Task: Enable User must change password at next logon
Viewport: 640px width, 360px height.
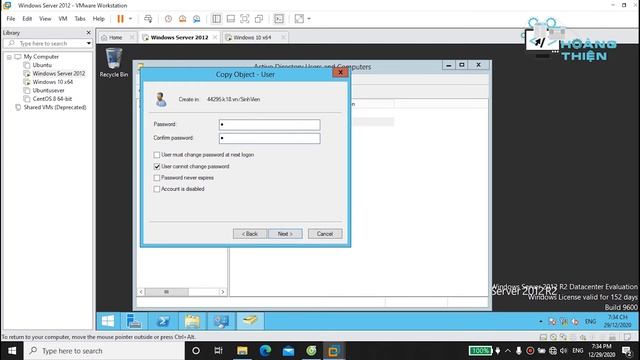Action: pos(157,155)
